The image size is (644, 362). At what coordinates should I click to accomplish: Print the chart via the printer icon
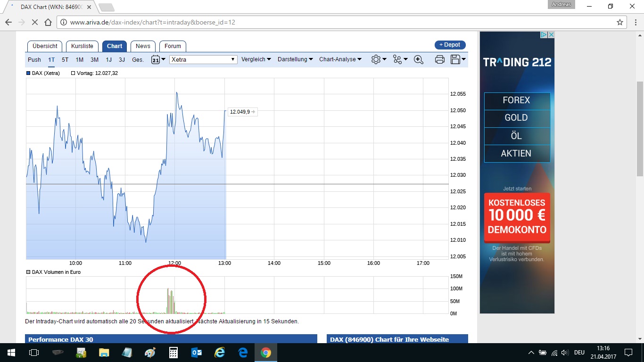coord(439,59)
